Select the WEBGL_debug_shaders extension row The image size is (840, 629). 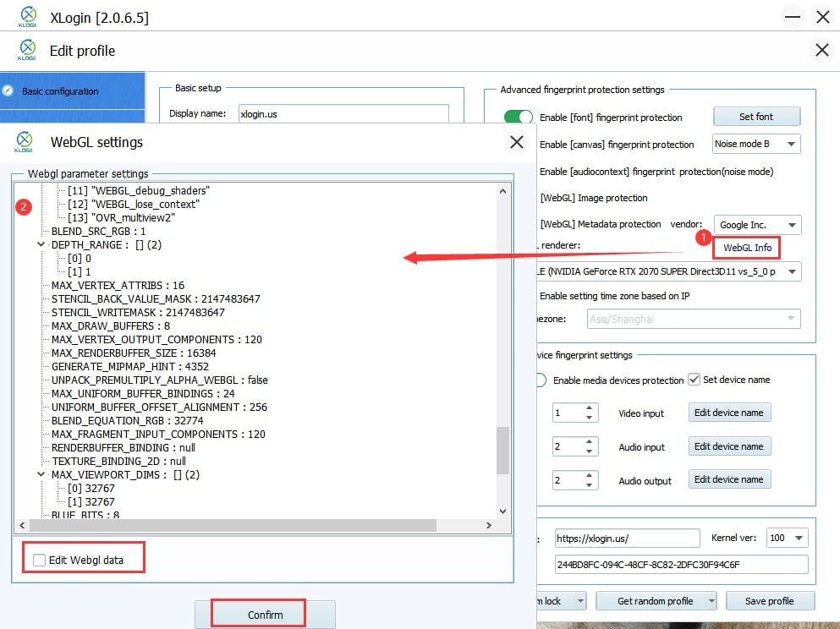(139, 190)
